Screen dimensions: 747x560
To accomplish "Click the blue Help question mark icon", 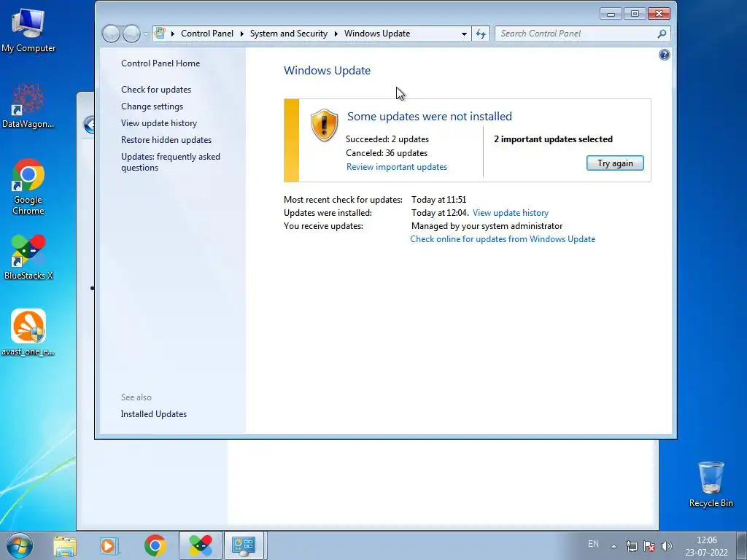I will [x=664, y=55].
